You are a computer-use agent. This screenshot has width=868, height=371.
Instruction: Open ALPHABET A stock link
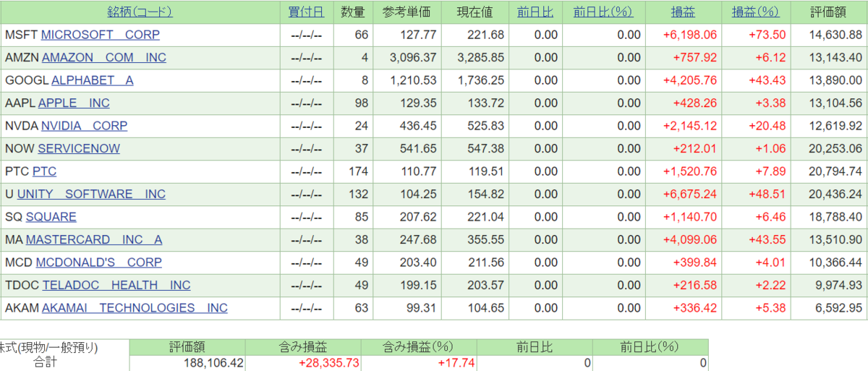tap(93, 80)
